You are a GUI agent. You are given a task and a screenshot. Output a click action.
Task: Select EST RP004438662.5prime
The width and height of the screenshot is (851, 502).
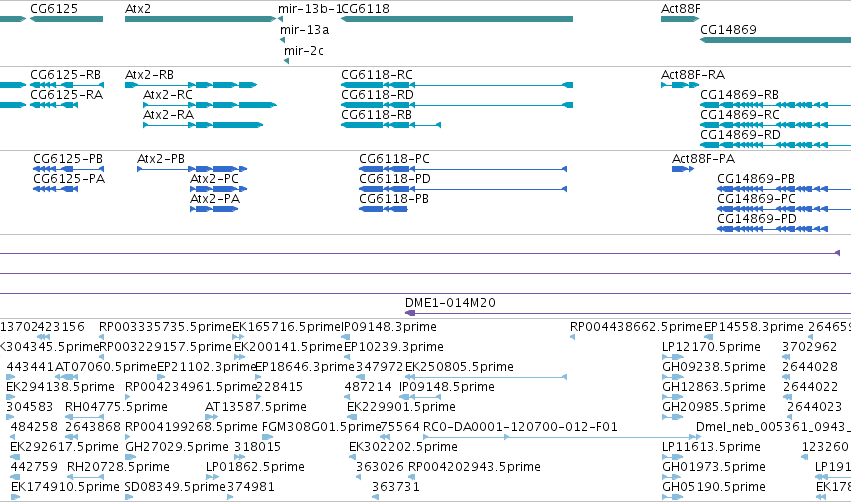[x=636, y=327]
